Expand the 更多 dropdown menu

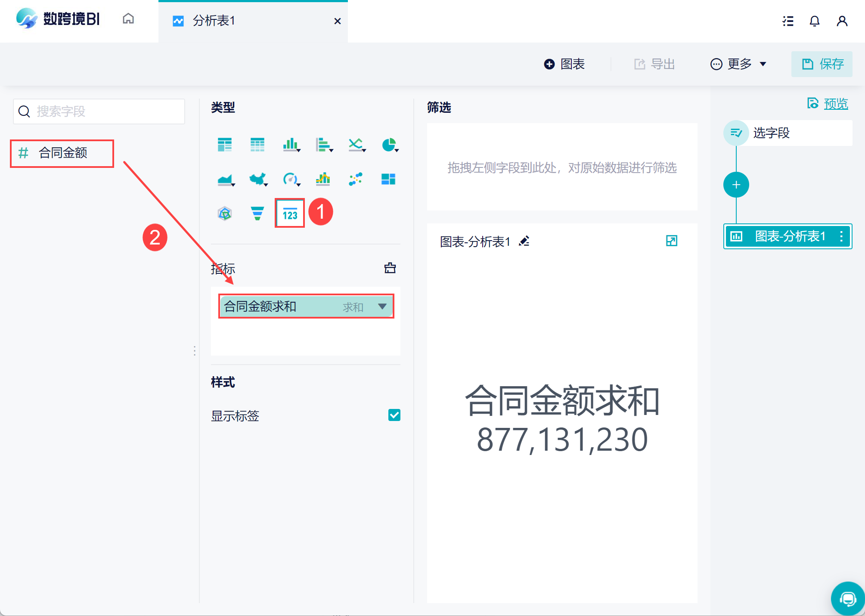(738, 64)
